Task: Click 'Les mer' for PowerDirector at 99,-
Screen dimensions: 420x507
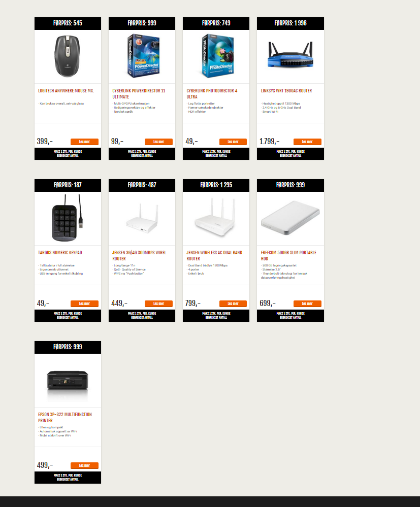Action: click(x=158, y=142)
